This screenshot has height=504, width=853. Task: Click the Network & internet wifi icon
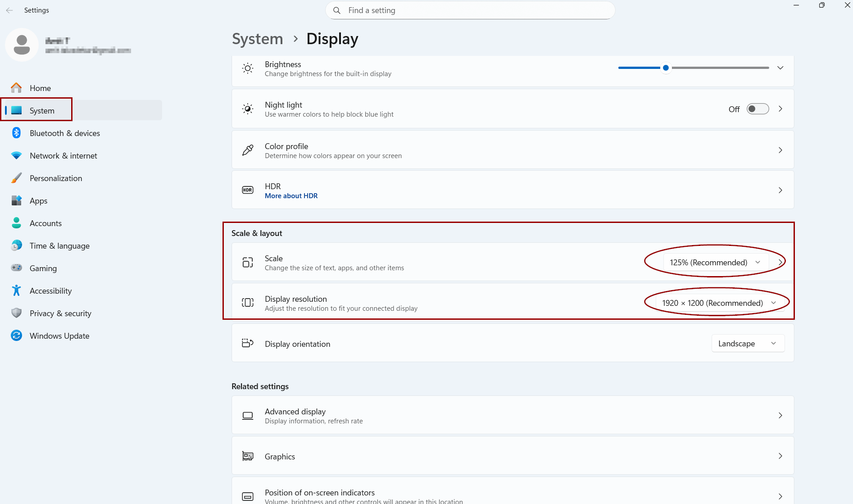point(17,155)
